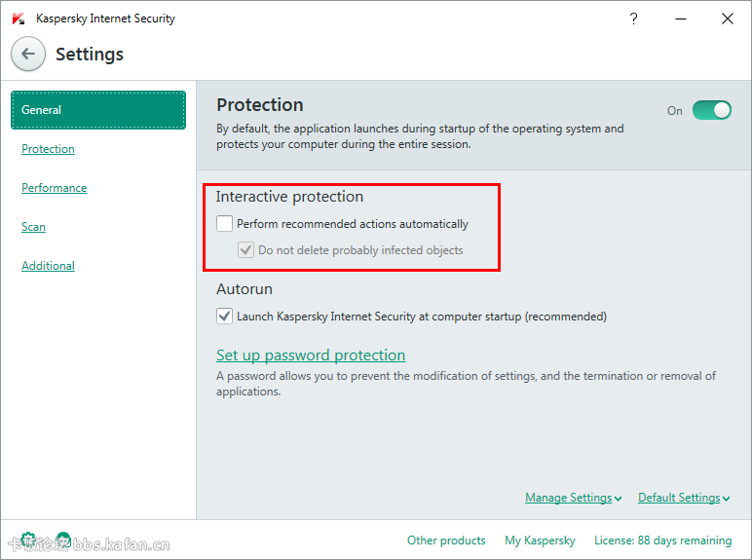Minimize the Kaspersky window
This screenshot has height=560, width=752.
(x=681, y=19)
